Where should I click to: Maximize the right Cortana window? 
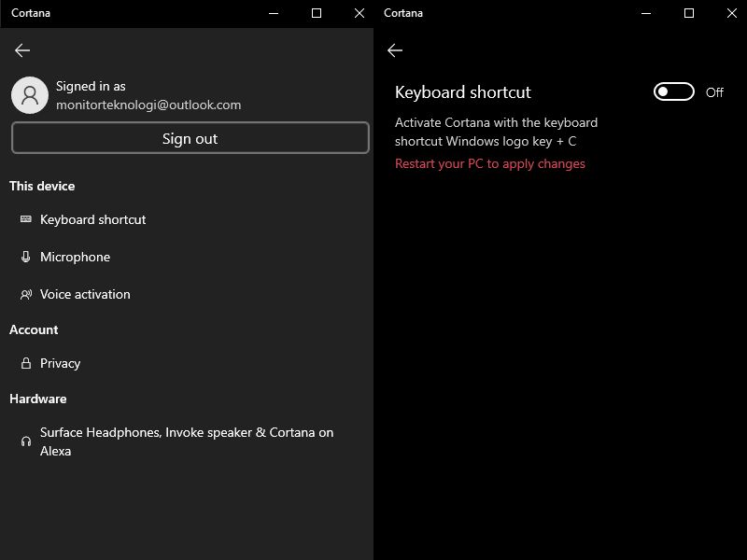pyautogui.click(x=689, y=13)
